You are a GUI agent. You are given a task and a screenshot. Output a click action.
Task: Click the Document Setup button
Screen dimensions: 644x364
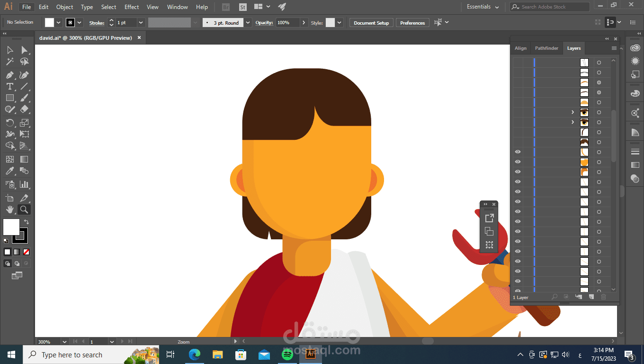(371, 23)
